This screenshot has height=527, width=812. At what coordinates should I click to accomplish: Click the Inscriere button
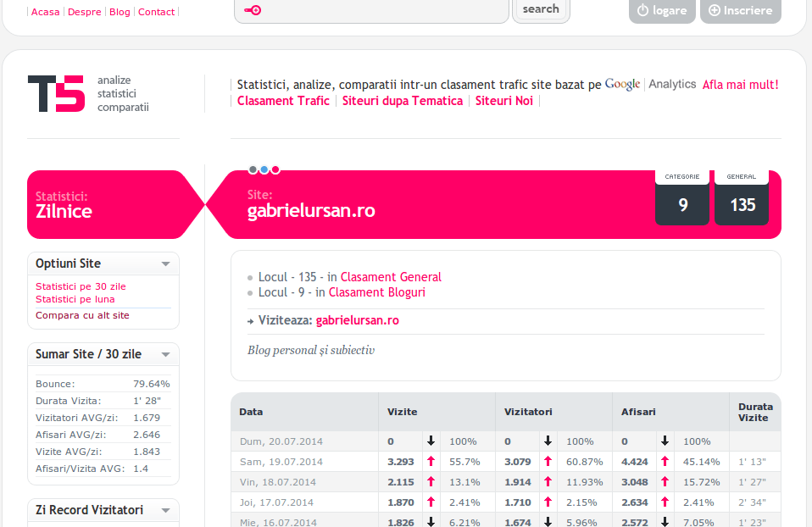[x=741, y=10]
